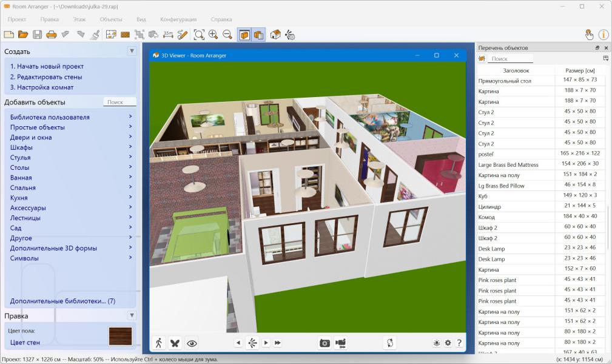Collapse the Создать panel arrow
The height and width of the screenshot is (364, 612).
click(x=132, y=52)
